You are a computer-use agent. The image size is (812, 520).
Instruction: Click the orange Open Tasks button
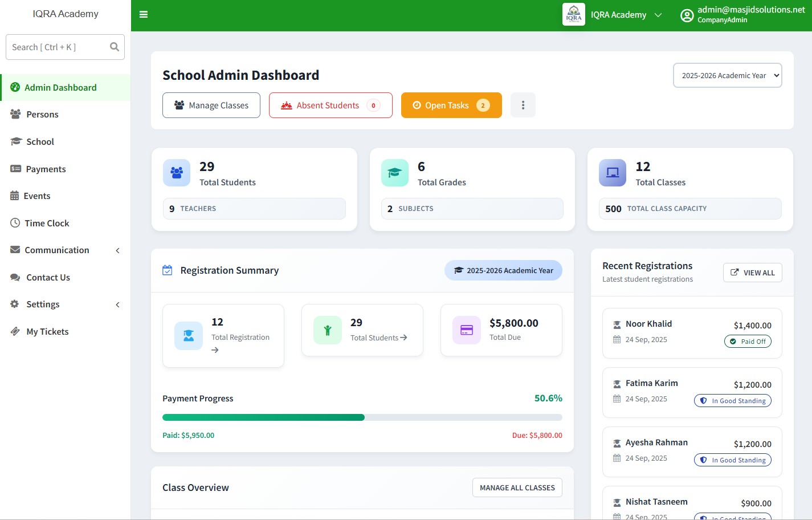(451, 105)
